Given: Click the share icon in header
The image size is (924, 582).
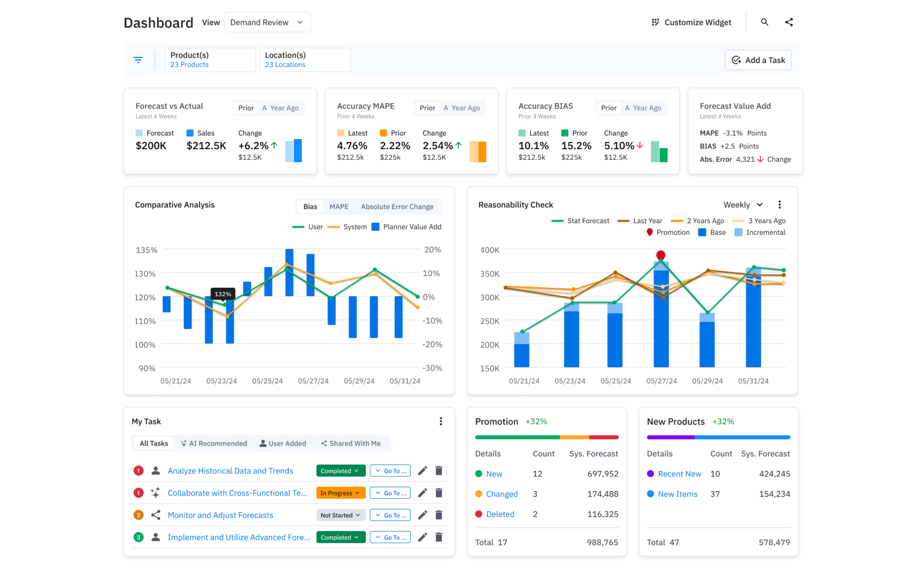Looking at the screenshot, I should [x=788, y=22].
